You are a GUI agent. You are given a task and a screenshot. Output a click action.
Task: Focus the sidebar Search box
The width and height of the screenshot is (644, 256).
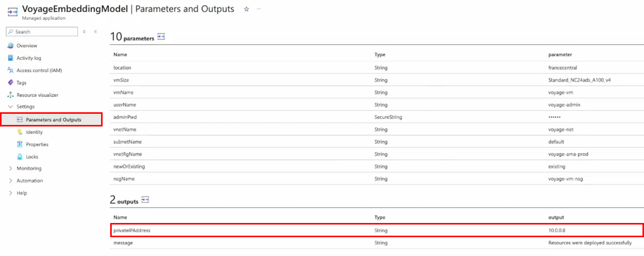tap(42, 31)
